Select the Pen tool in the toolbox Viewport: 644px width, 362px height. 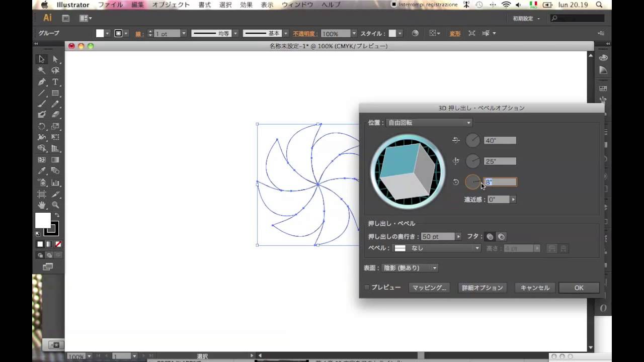click(42, 82)
